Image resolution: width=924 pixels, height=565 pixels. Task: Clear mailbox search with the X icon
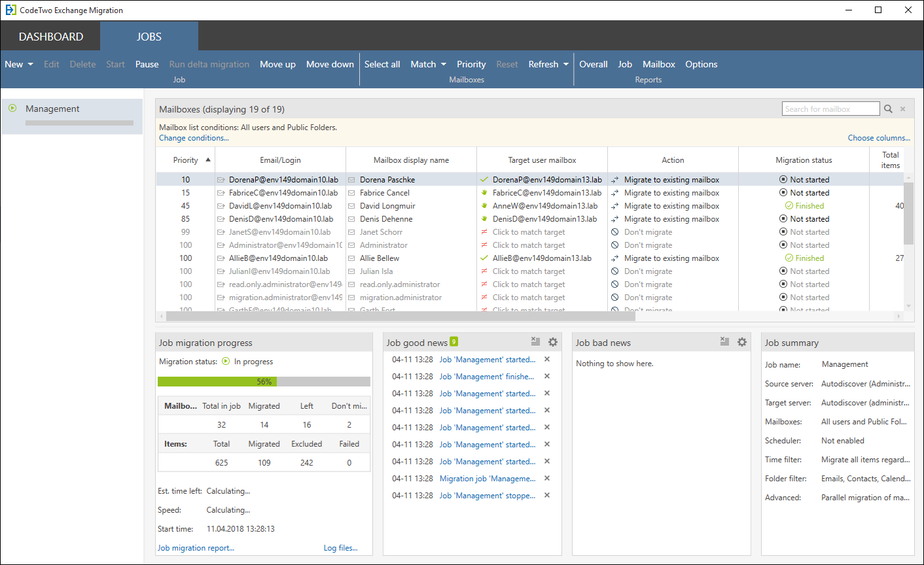(903, 109)
